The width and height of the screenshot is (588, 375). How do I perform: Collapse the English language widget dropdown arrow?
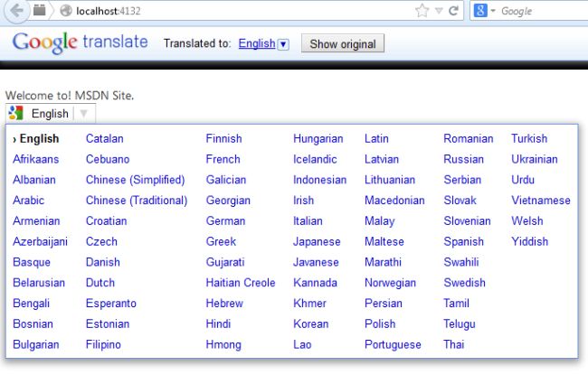coord(83,113)
